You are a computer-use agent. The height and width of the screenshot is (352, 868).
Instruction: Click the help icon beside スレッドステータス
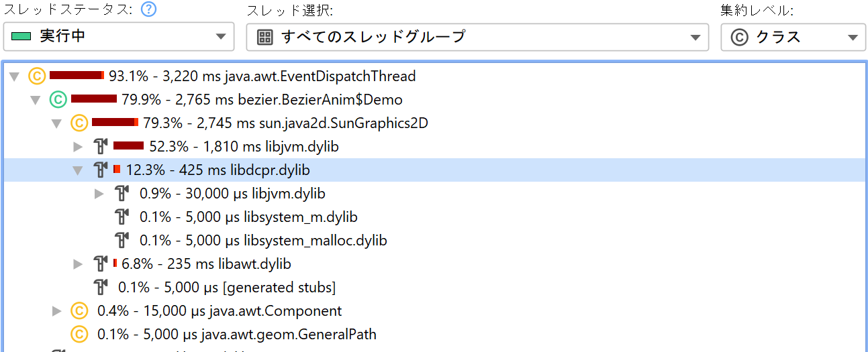click(148, 9)
